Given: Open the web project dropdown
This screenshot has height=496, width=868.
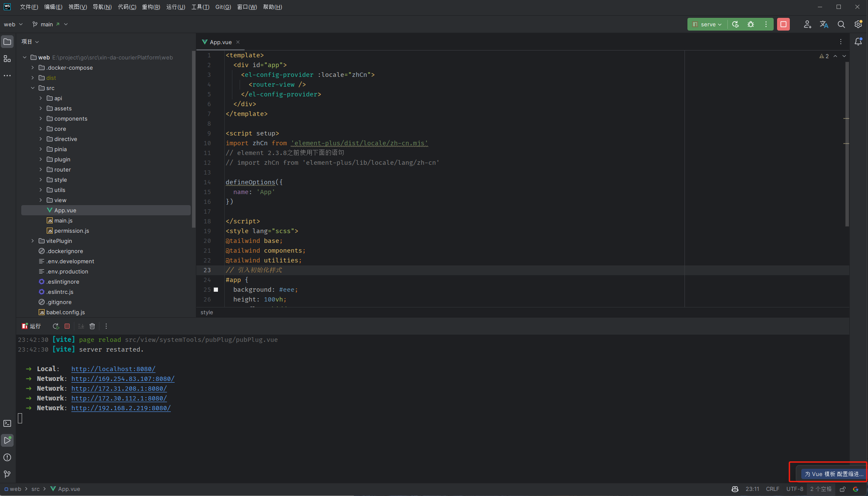Looking at the screenshot, I should [13, 24].
